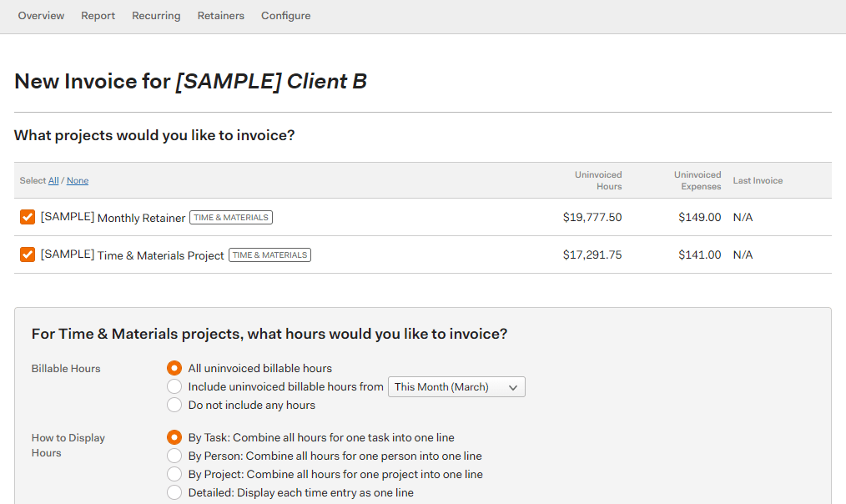Select By Task hours display option
Viewport: 846px width, 504px height.
pyautogui.click(x=174, y=437)
